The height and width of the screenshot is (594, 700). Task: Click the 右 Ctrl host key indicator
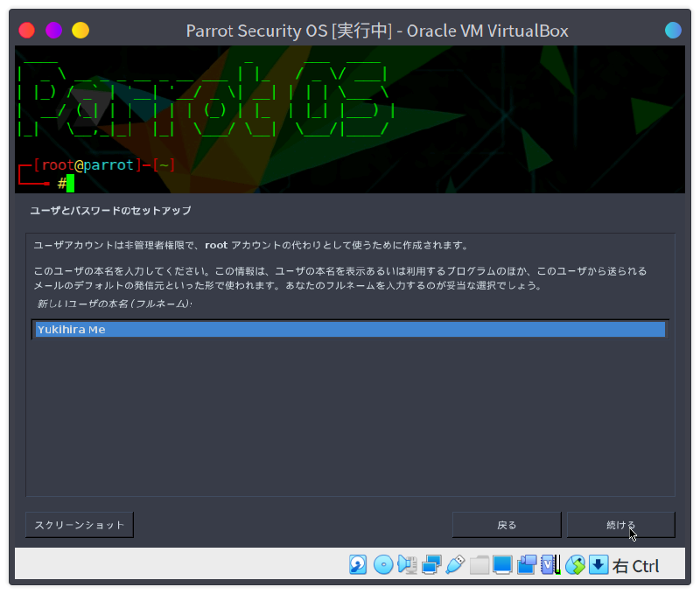636,566
